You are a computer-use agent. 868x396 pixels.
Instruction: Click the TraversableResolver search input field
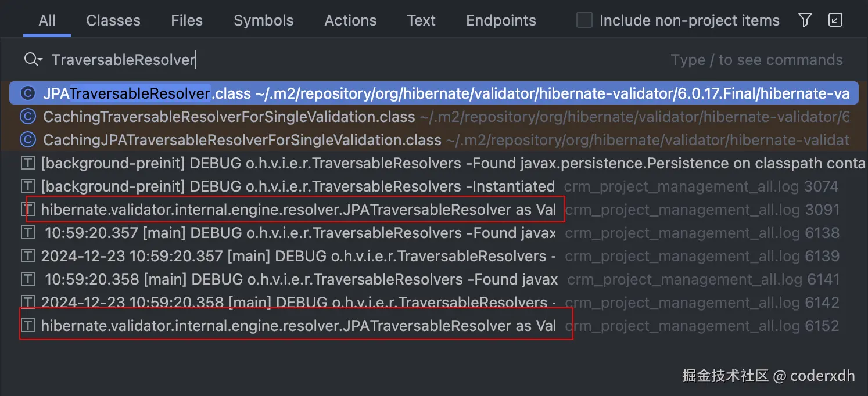pos(349,60)
